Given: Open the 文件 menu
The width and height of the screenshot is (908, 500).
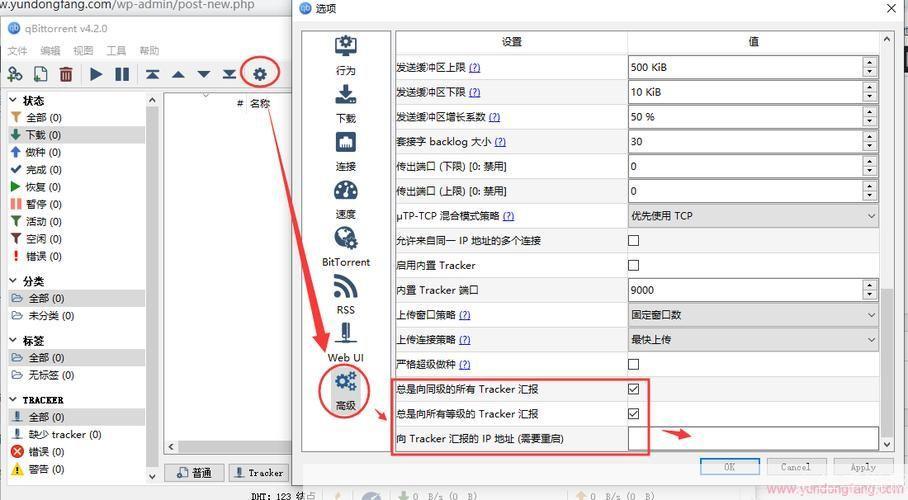Looking at the screenshot, I should point(17,51).
